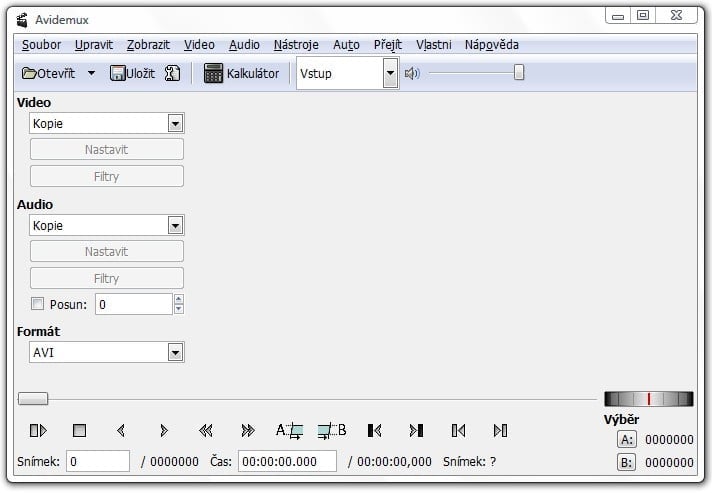This screenshot has height=493, width=712.
Task: Jump to next keyframe
Action: click(x=248, y=430)
